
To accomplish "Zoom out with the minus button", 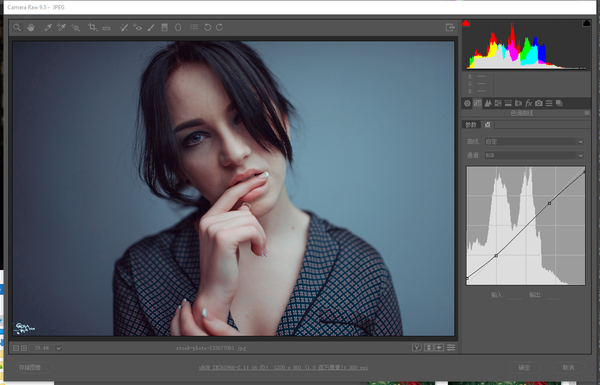I will (x=16, y=348).
